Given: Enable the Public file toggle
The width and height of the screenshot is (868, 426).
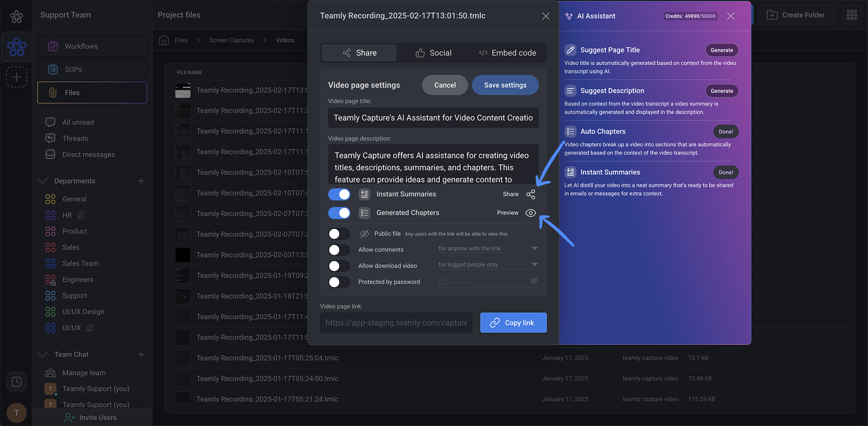Looking at the screenshot, I should pos(339,234).
